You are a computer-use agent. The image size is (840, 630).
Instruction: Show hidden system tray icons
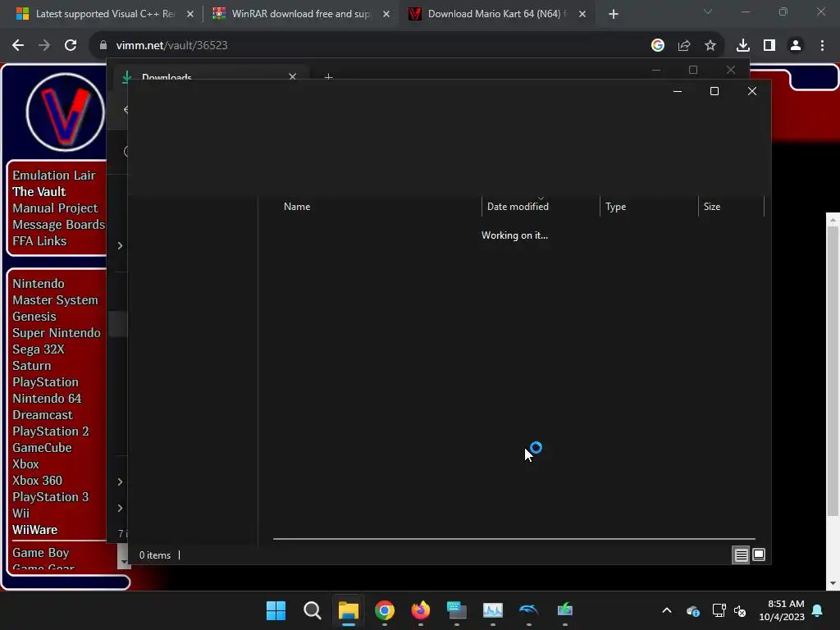pyautogui.click(x=666, y=610)
